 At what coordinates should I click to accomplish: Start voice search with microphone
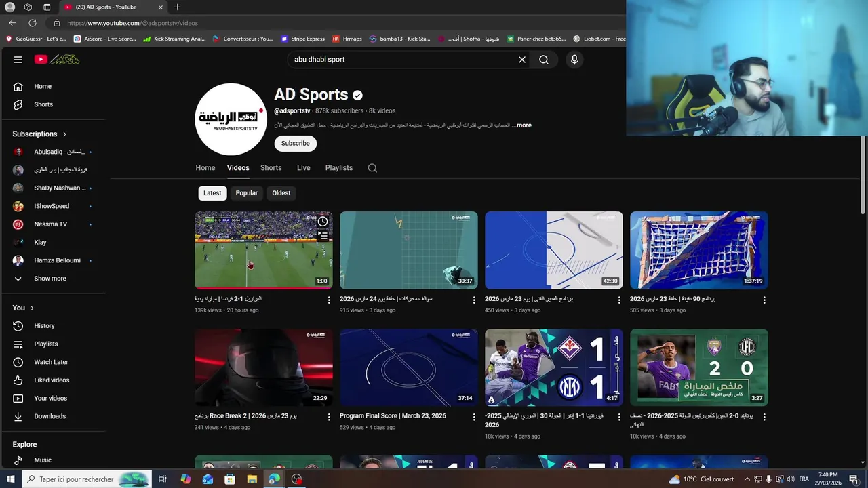tap(574, 60)
